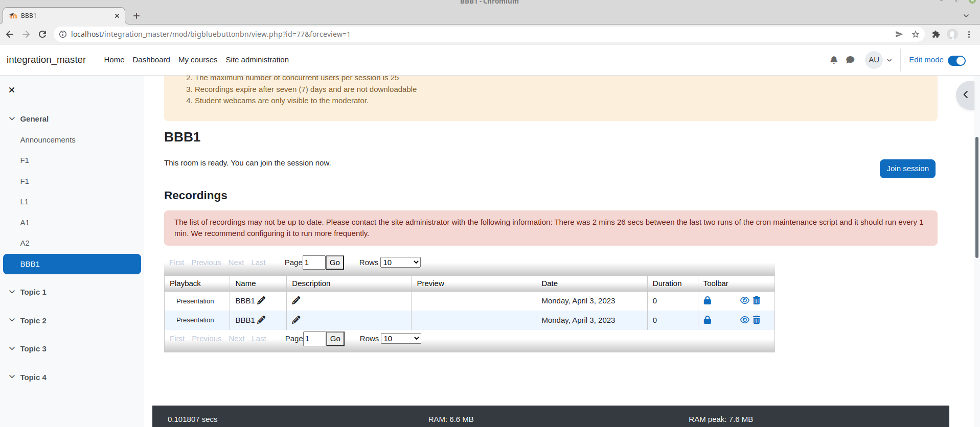Click the Join session button
980x427 pixels.
pos(907,169)
